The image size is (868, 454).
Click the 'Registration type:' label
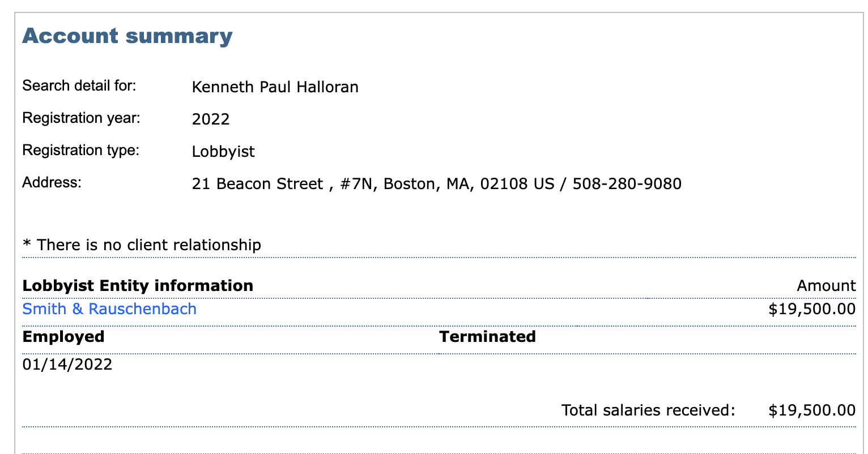click(x=80, y=151)
